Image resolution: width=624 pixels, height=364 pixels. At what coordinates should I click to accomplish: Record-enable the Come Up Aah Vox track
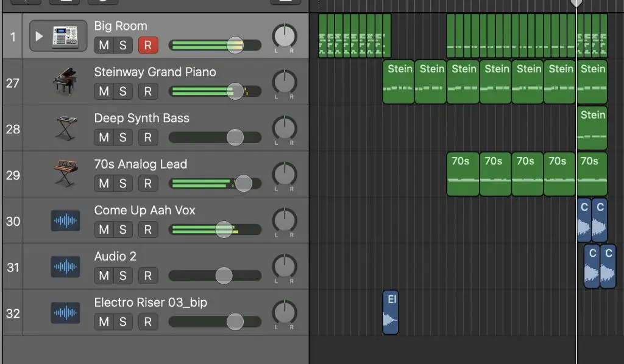tap(148, 229)
